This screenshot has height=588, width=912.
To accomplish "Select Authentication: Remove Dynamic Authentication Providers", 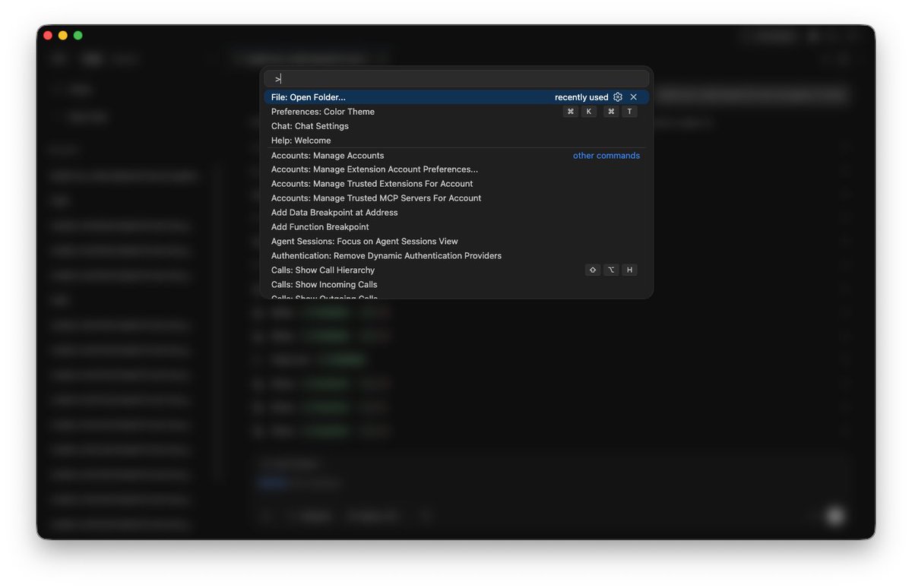I will [456, 256].
